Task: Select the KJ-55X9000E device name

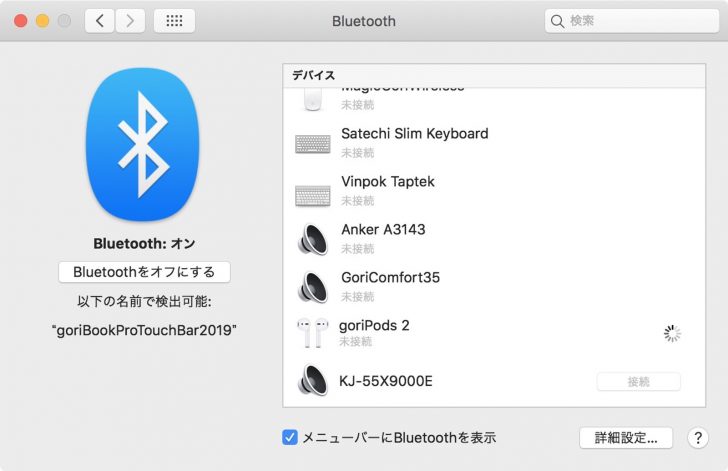Action: point(386,381)
